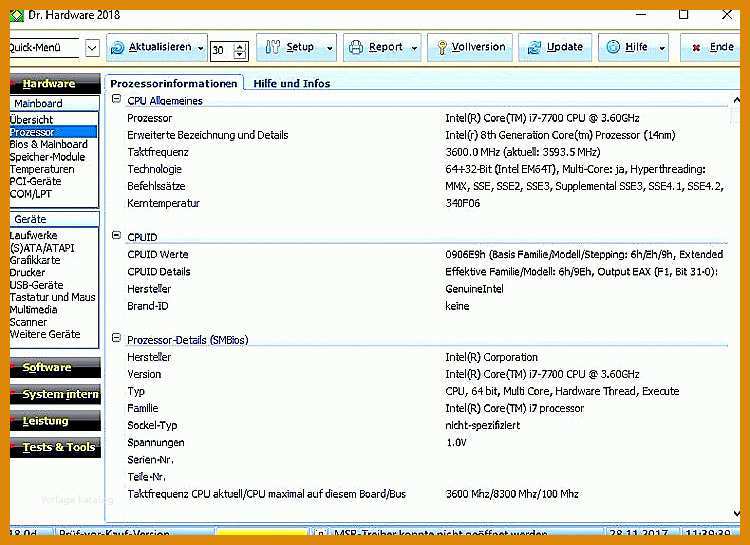Viewport: 750px width, 545px height.
Task: Select Tastatur und Maus entry
Action: (53, 297)
